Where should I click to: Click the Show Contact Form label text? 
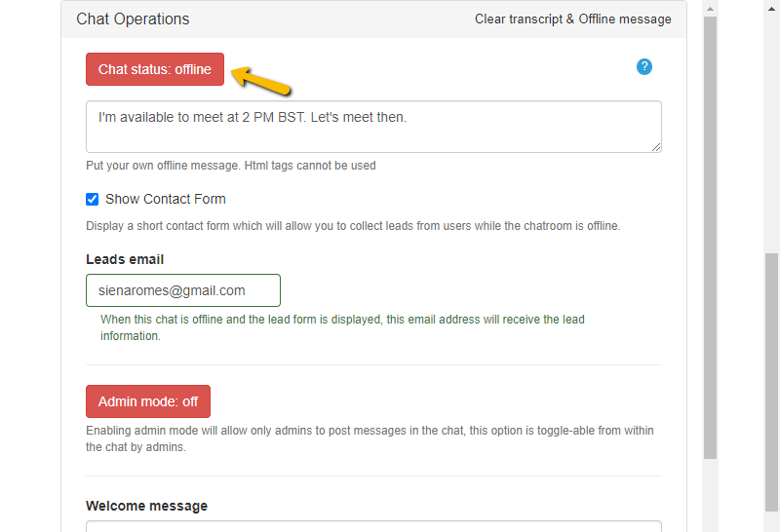coord(166,200)
